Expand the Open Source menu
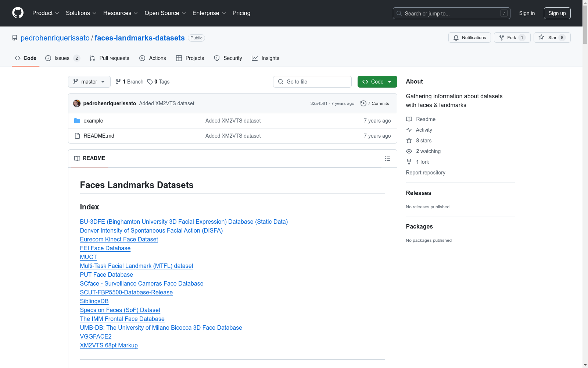 click(165, 13)
